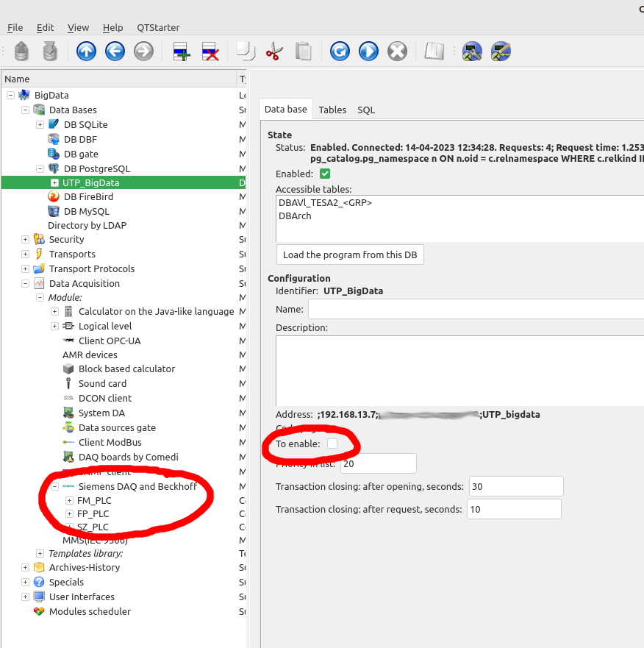Image resolution: width=644 pixels, height=648 pixels.
Task: Uncheck the Enabled checkbox under State
Action: tap(325, 174)
